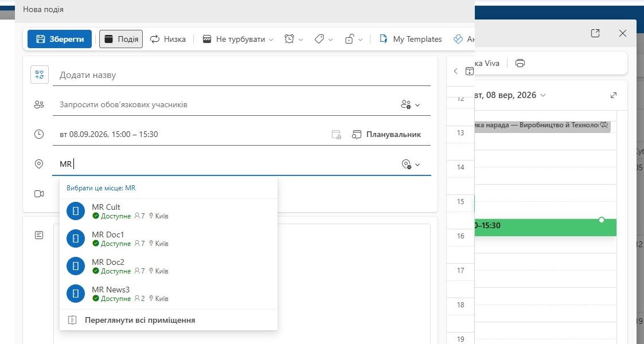Click the availability chart icon near Планувальник

tap(337, 135)
